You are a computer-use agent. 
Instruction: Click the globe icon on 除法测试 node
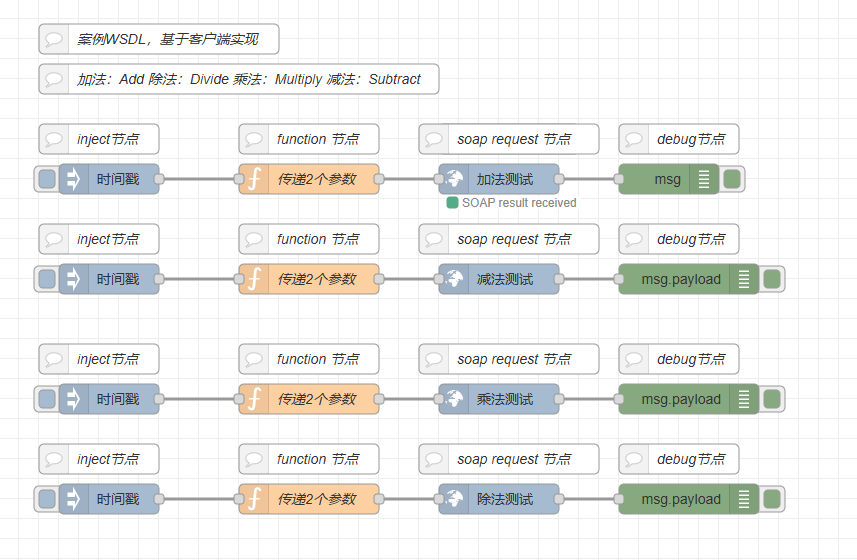[454, 500]
